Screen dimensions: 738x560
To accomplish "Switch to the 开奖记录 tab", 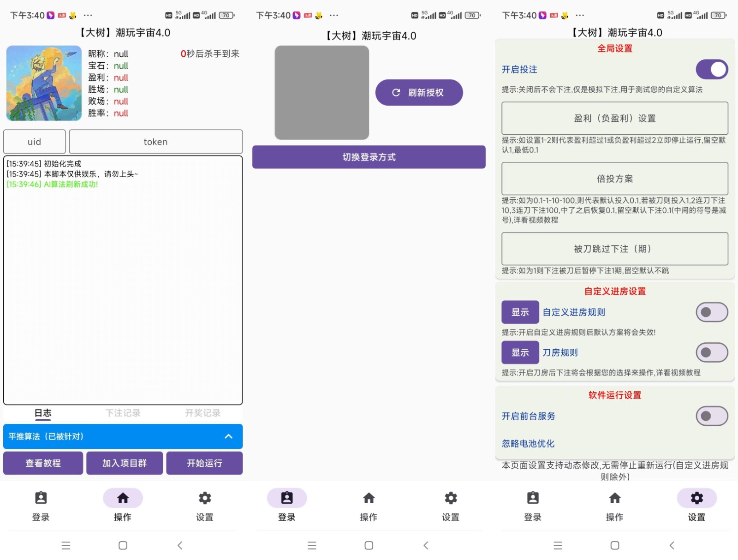I will point(202,413).
